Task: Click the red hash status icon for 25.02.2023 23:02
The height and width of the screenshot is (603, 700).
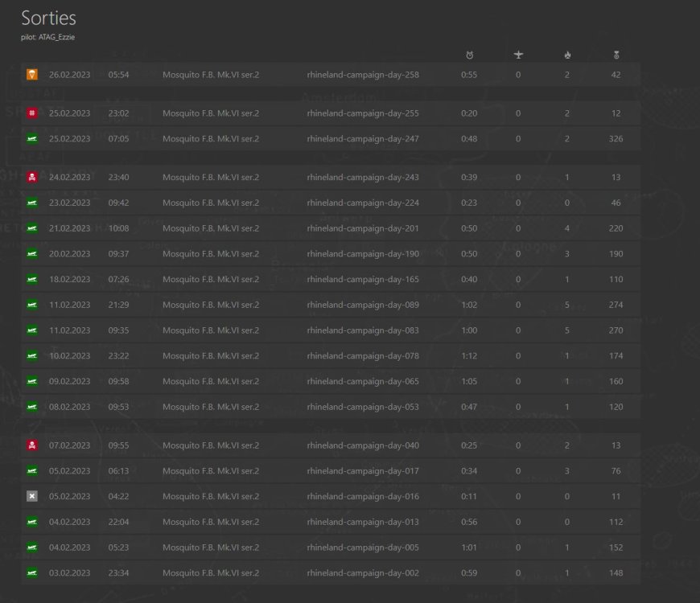Action: click(32, 113)
